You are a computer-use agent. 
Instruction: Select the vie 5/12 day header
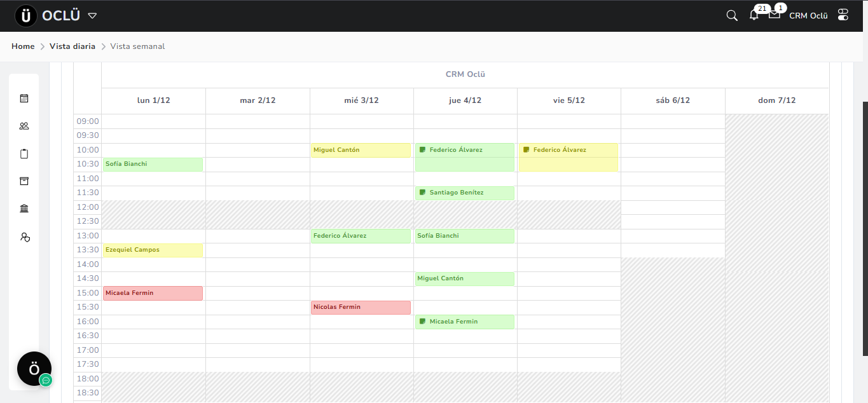pos(568,100)
